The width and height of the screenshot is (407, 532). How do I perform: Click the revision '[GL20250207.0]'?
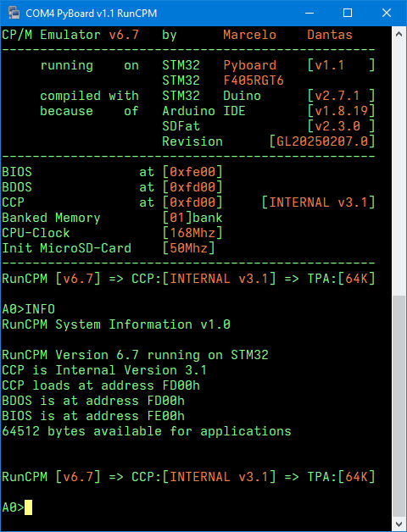pyautogui.click(x=322, y=141)
